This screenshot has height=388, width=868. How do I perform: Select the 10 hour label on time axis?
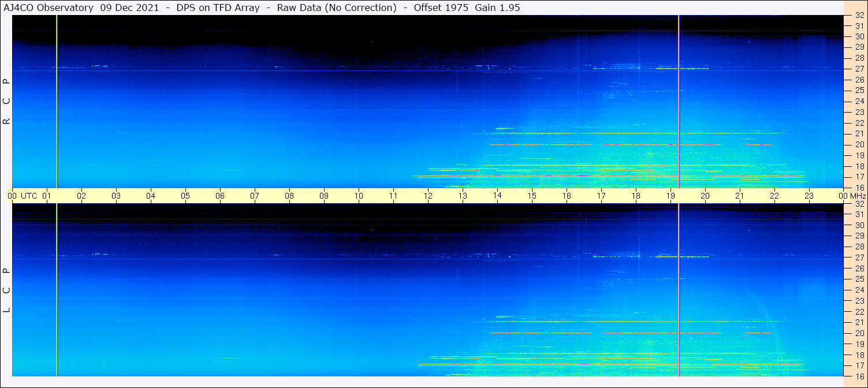pyautogui.click(x=359, y=196)
